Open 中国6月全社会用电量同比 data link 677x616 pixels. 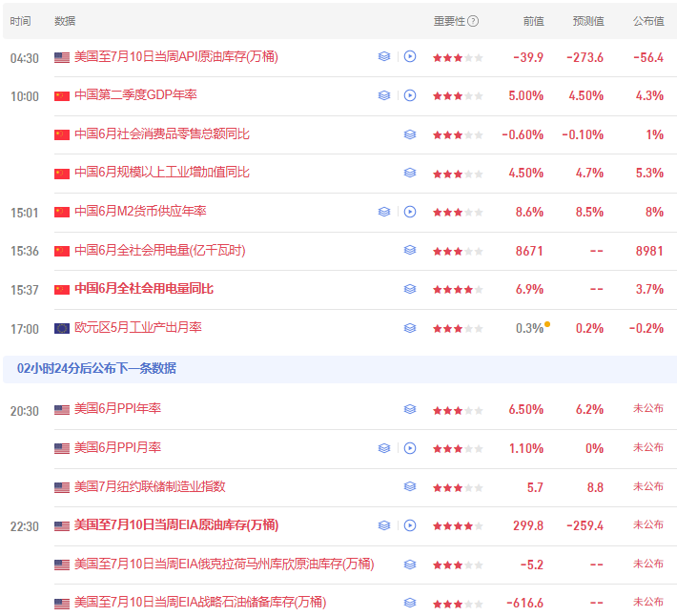coord(144,289)
